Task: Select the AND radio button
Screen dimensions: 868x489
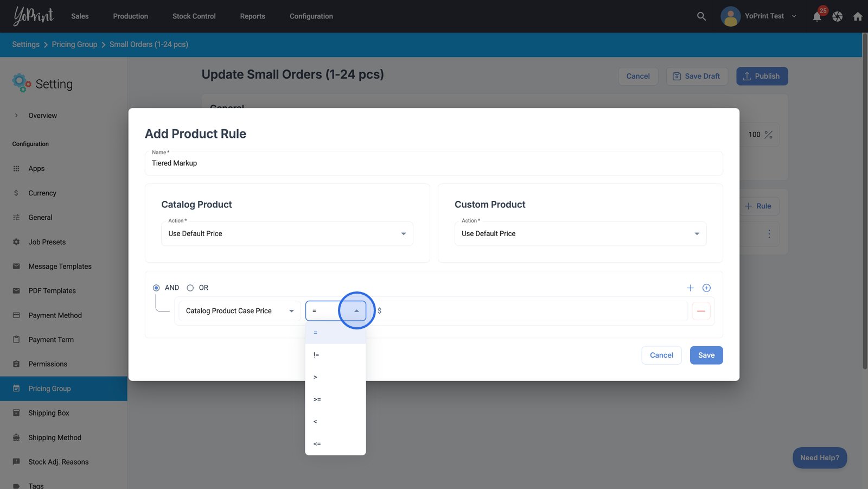Action: [156, 288]
